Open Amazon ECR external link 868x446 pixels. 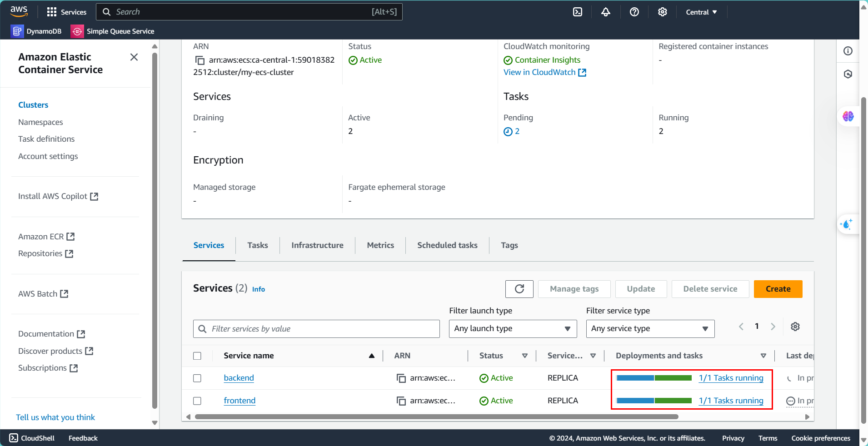pyautogui.click(x=46, y=237)
